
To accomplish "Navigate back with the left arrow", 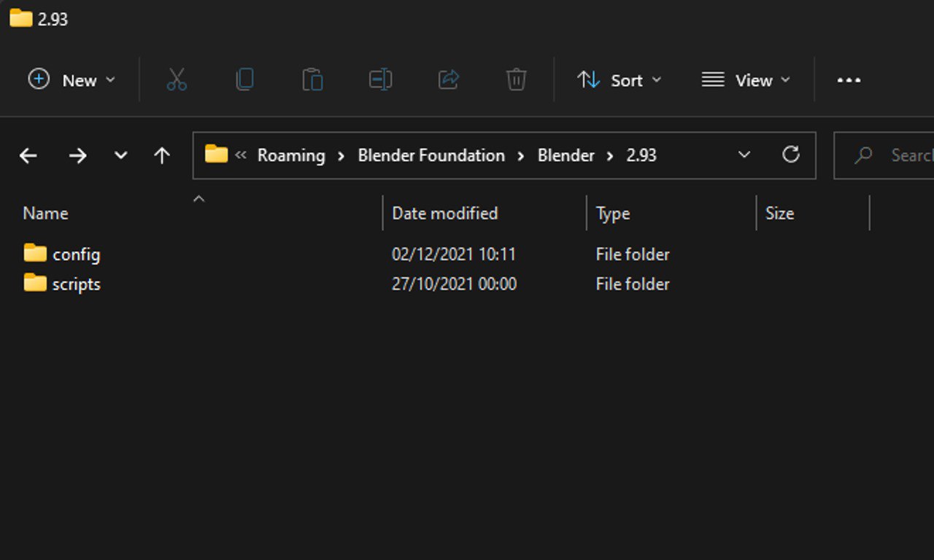I will [x=28, y=155].
